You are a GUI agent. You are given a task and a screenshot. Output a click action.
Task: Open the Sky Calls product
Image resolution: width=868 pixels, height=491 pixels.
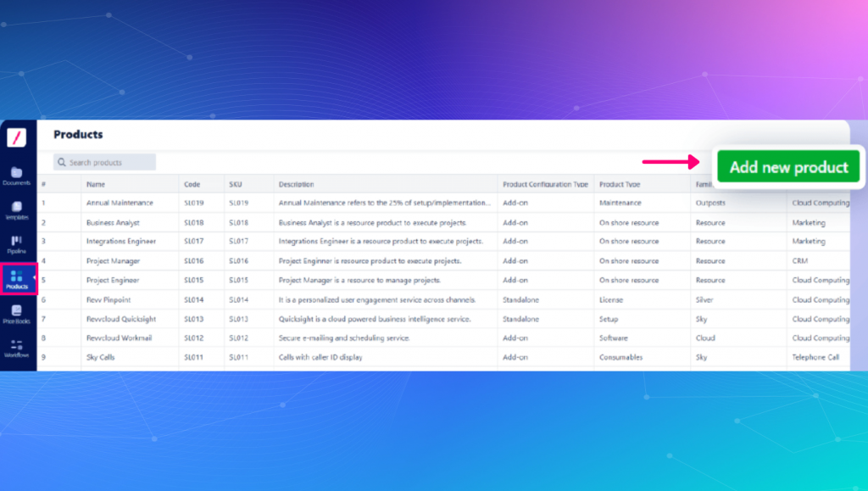(x=101, y=357)
